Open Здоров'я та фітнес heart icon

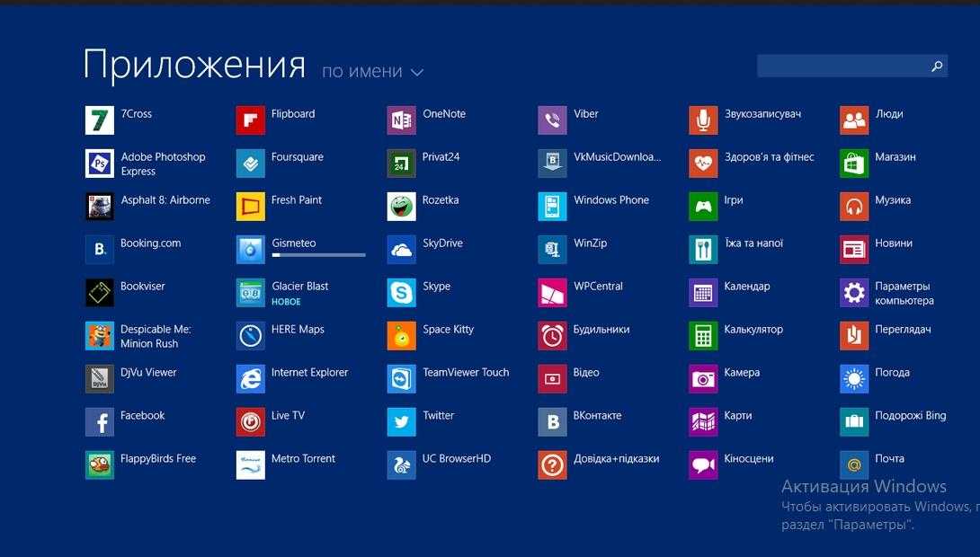(x=703, y=163)
